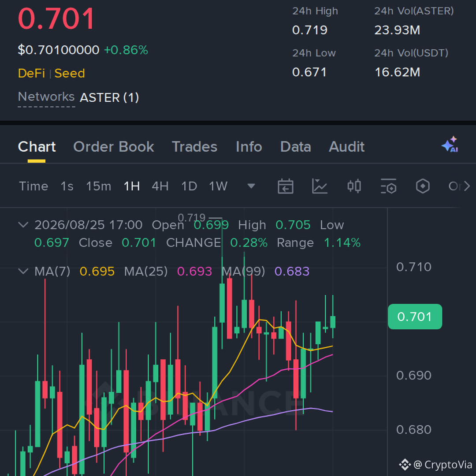Click the large red 0.701 price
The height and width of the screenshot is (476, 476).
coord(57,19)
